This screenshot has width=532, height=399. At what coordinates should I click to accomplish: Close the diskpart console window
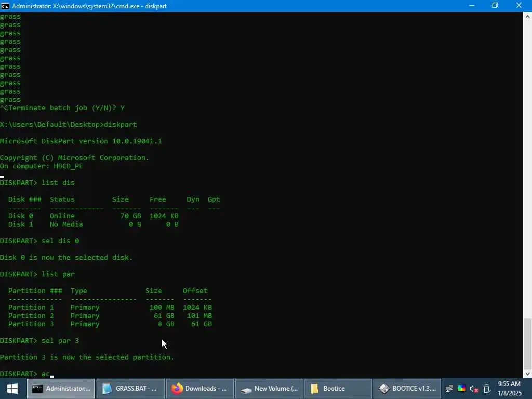519,5
